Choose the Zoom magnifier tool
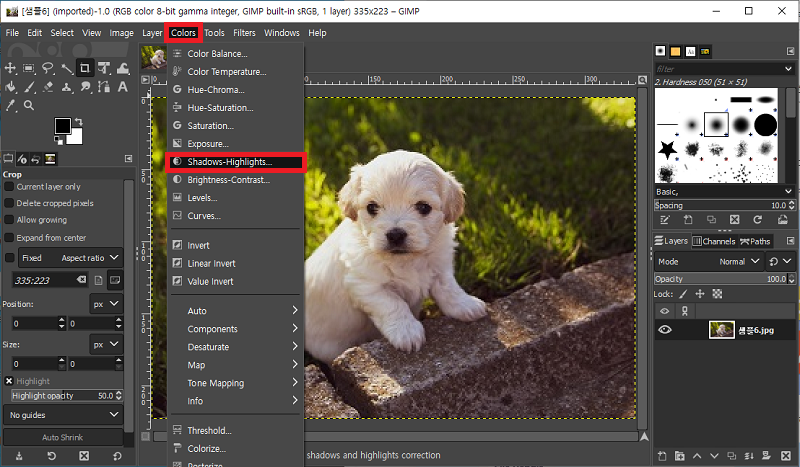 (x=29, y=105)
